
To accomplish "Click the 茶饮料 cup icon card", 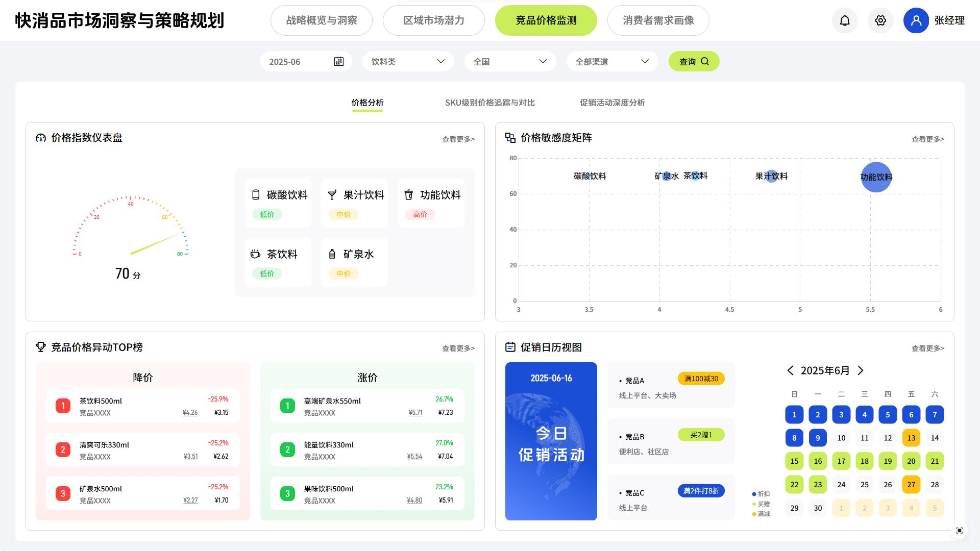I will click(x=256, y=254).
